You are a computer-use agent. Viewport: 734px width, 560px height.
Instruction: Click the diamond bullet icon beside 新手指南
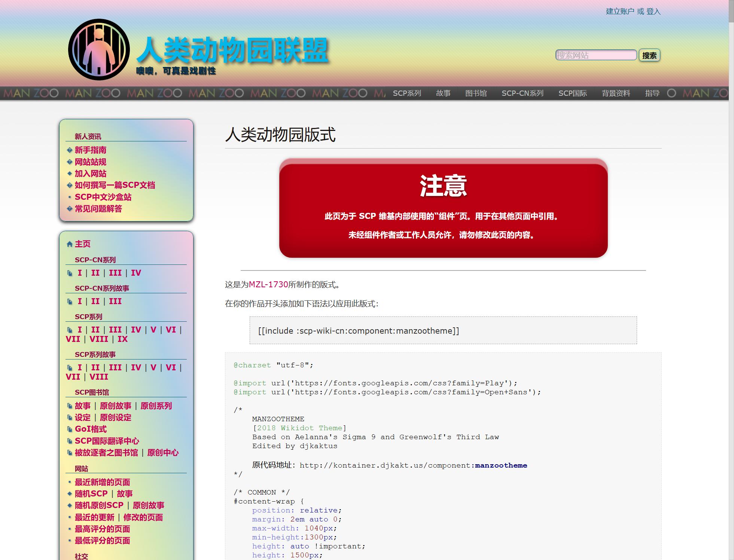click(x=69, y=150)
